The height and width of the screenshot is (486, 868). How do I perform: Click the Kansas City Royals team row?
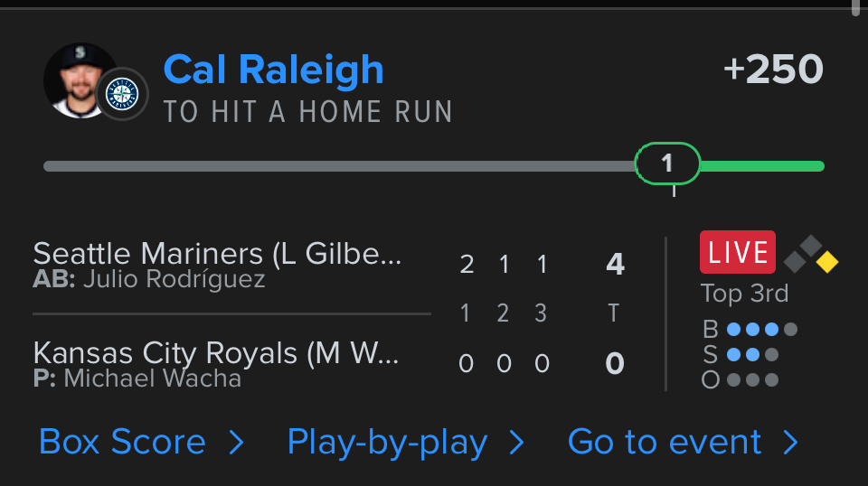pyautogui.click(x=217, y=361)
